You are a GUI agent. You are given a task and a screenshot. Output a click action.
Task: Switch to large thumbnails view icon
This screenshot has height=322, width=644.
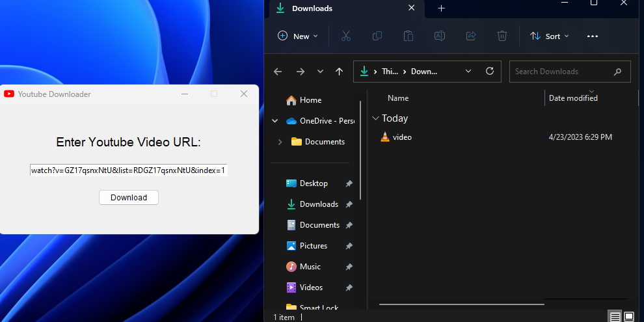pyautogui.click(x=629, y=317)
